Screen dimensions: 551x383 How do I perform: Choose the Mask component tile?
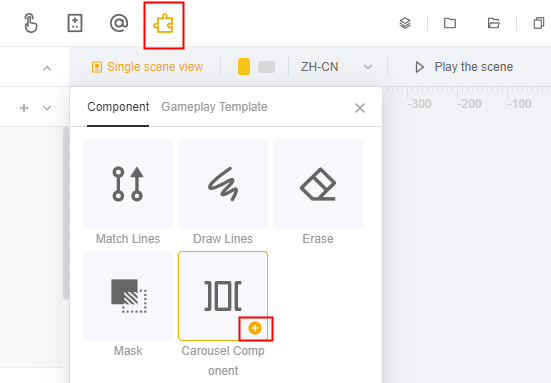click(x=128, y=296)
